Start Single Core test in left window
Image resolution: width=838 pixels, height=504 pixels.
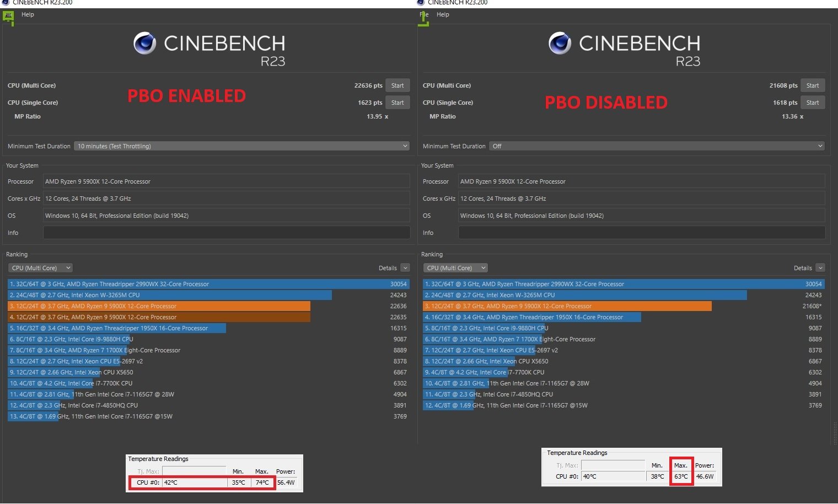click(x=397, y=103)
